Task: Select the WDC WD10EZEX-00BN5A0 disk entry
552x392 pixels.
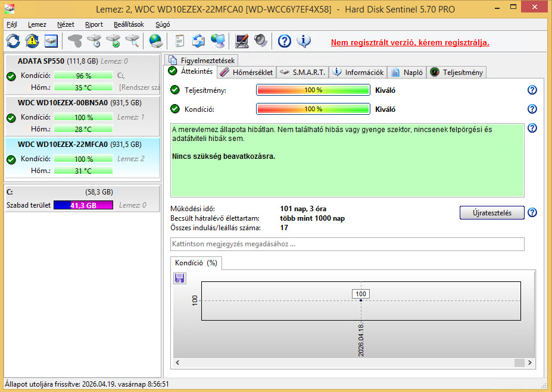Action: (82, 116)
